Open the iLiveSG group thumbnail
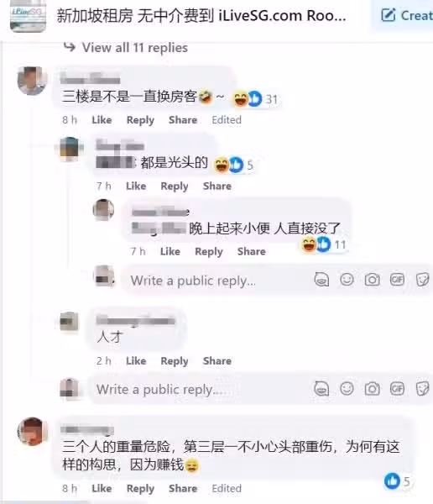The image size is (433, 504). (28, 16)
